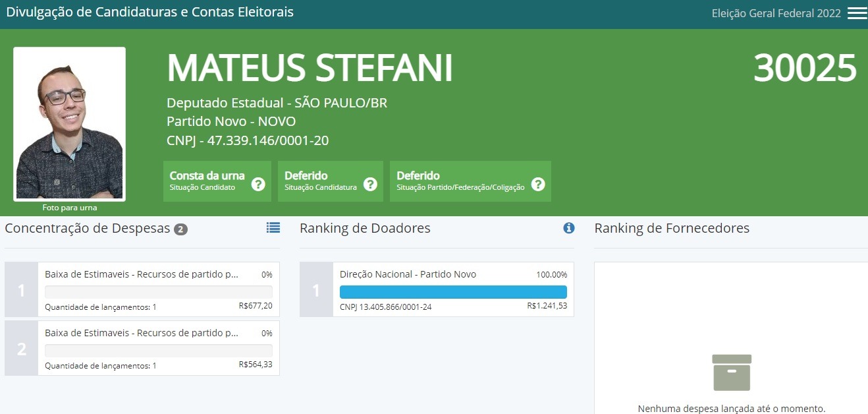Click the blue 100% donor progress bar
The height and width of the screenshot is (414, 868).
coord(453,292)
